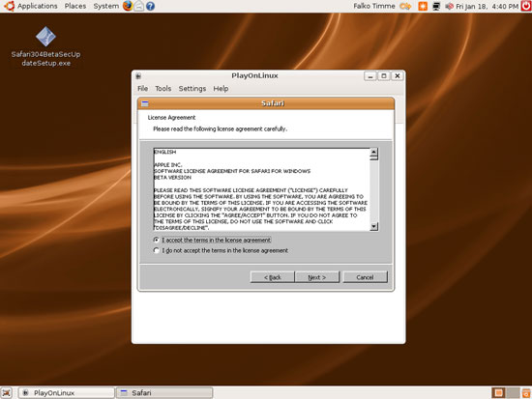
Task: Switch to the first workspace in the pager
Action: (x=498, y=393)
